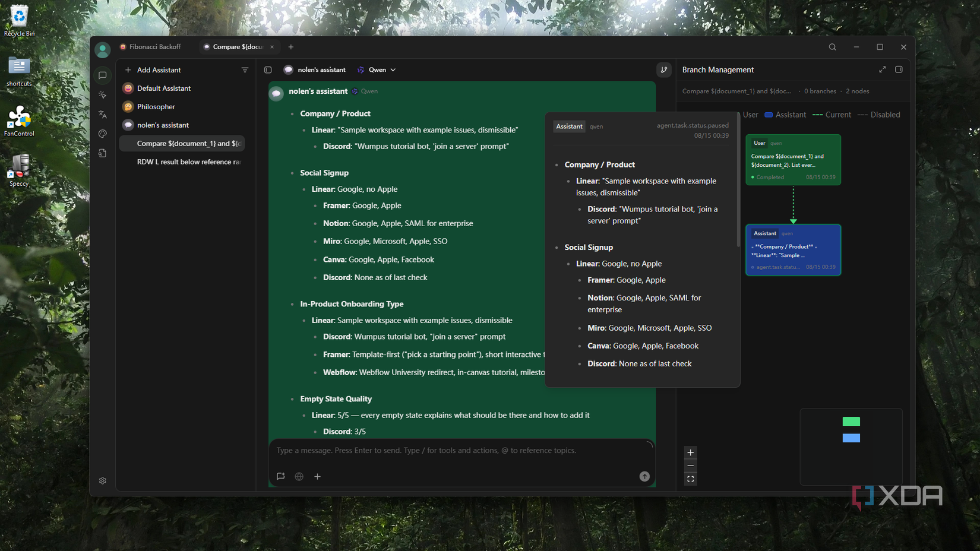Zoom out on the branch graph
980x551 pixels.
click(x=690, y=465)
